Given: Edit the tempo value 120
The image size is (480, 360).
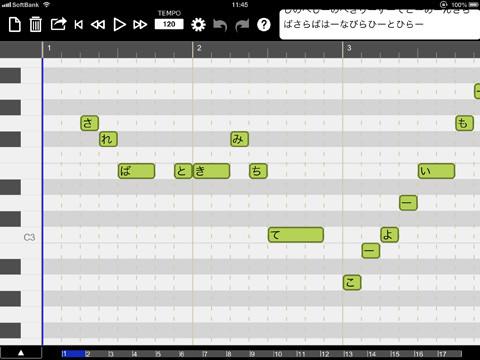Looking at the screenshot, I should click(169, 24).
